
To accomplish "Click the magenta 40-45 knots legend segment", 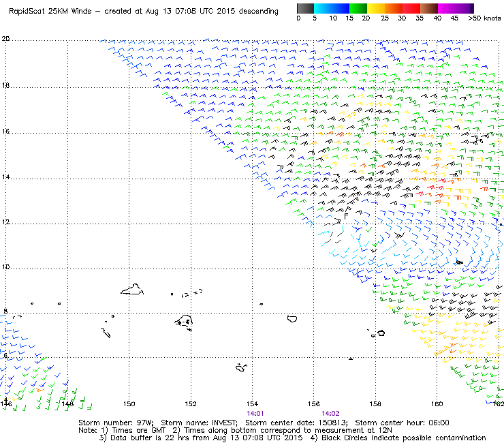I will 447,8.
